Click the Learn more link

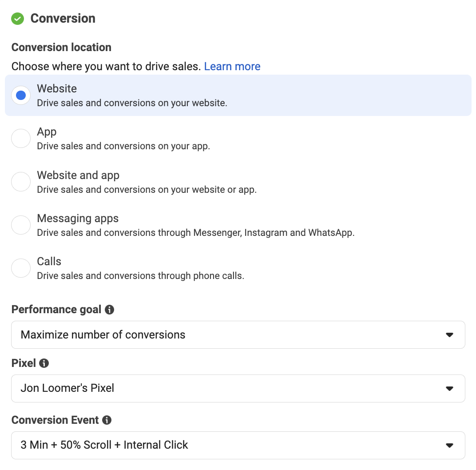(x=232, y=66)
